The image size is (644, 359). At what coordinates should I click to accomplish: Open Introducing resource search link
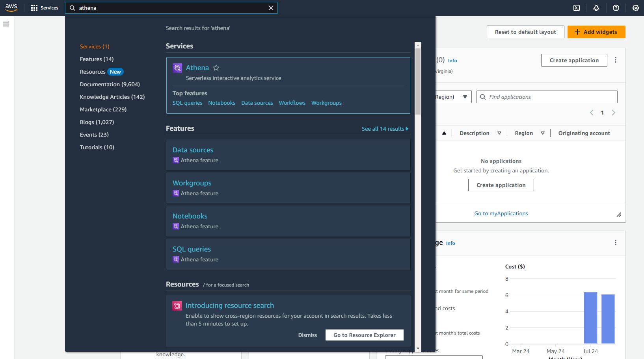point(229,305)
